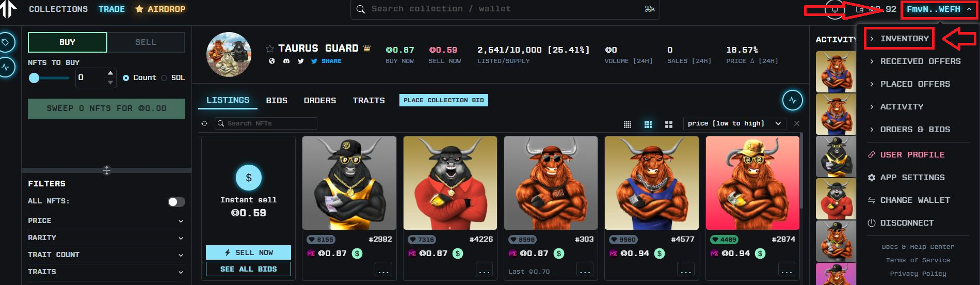Click the globe website icon
Screen dimensions: 980x285
pyautogui.click(x=272, y=61)
